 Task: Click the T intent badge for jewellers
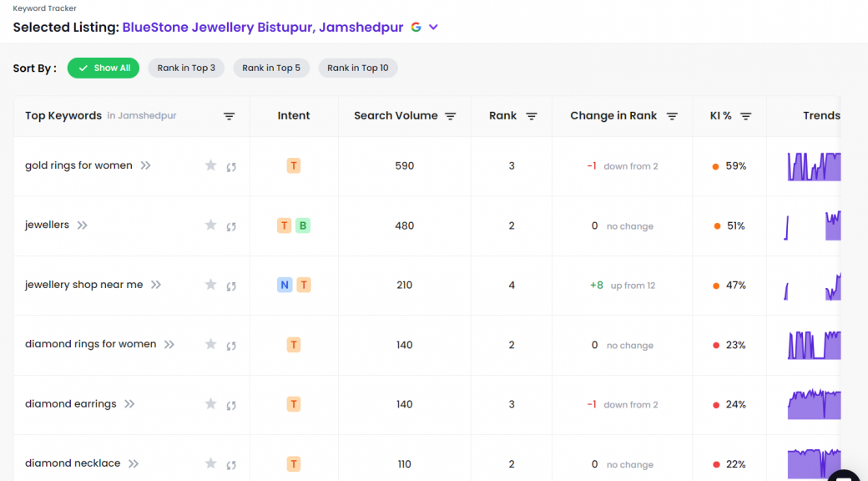(x=284, y=225)
